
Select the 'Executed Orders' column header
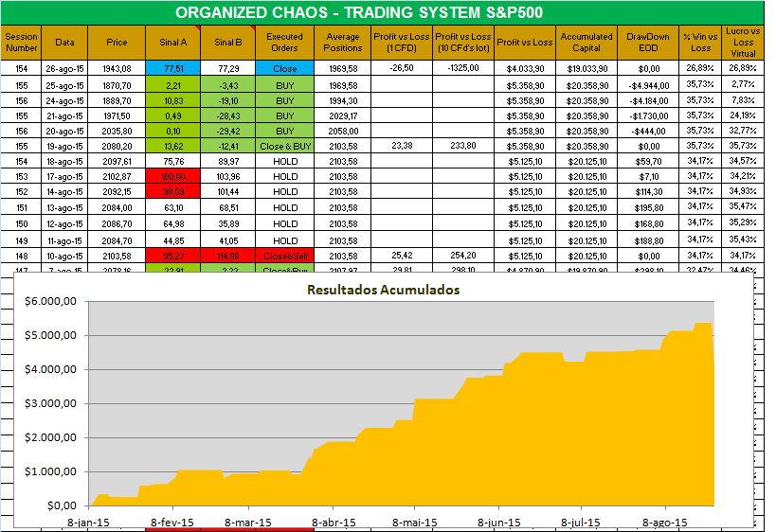click(284, 43)
